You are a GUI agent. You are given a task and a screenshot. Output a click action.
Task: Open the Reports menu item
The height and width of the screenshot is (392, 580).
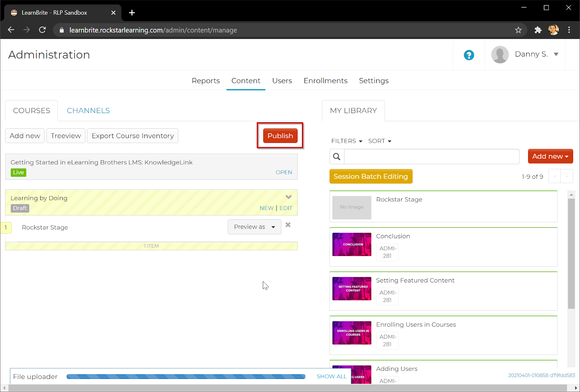(x=206, y=81)
